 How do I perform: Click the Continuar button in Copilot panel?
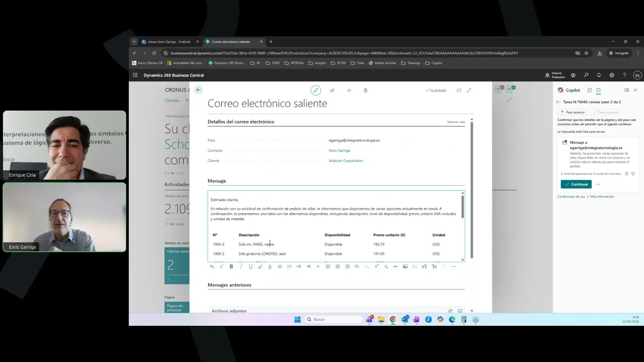576,185
